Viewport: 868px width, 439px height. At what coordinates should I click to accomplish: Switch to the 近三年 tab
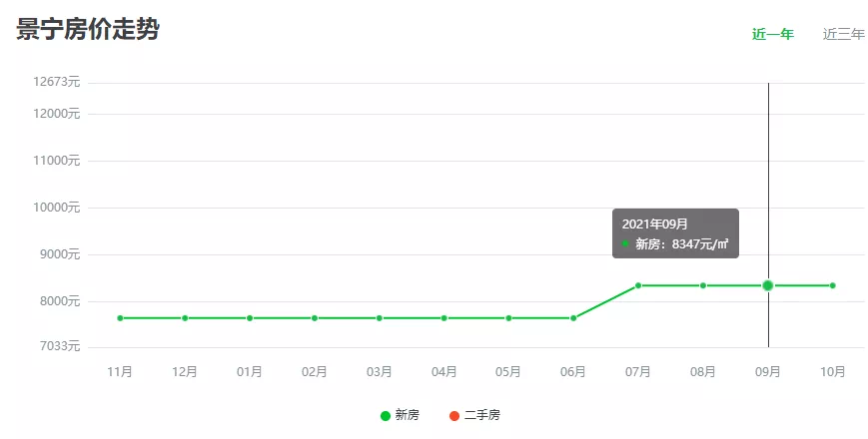843,34
